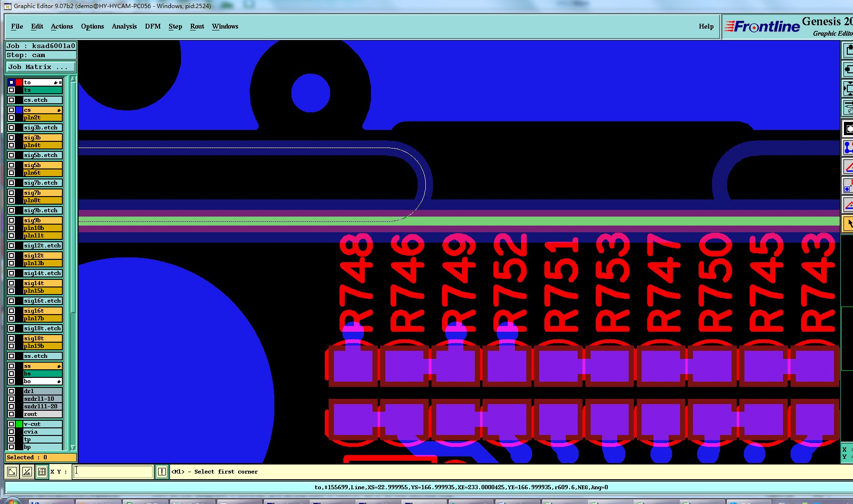This screenshot has width=853, height=504.
Task: Open the Windows menu
Action: [x=225, y=26]
